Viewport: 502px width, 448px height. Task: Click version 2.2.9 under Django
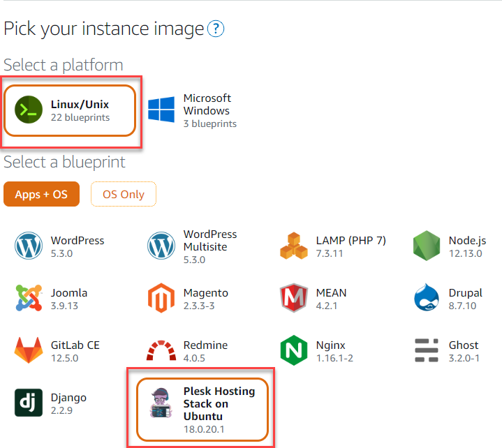coord(61,410)
